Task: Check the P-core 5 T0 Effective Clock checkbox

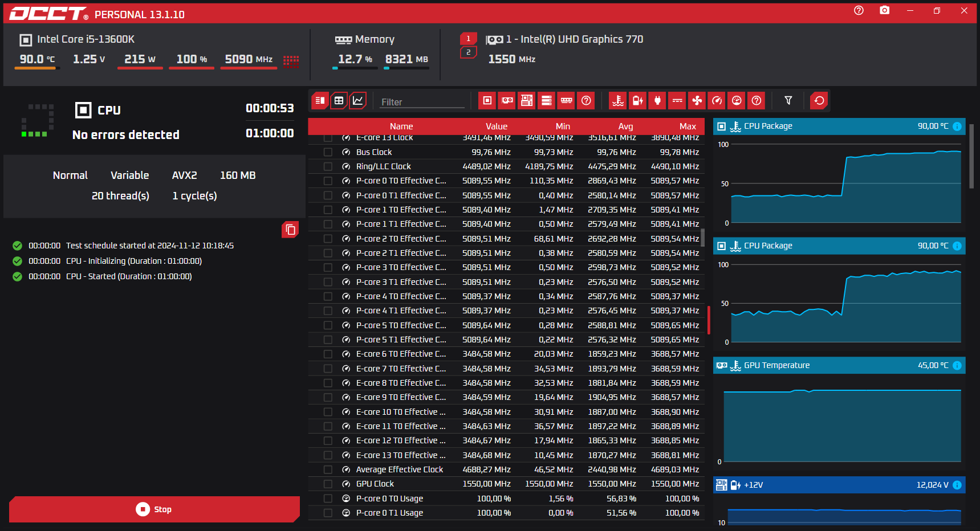Action: tap(328, 325)
